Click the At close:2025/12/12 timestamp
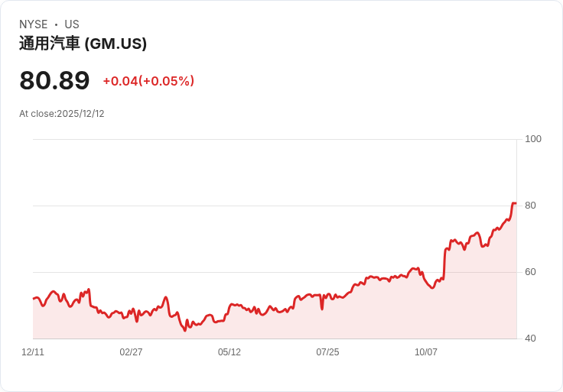Viewport: 563px width, 392px height. (62, 114)
